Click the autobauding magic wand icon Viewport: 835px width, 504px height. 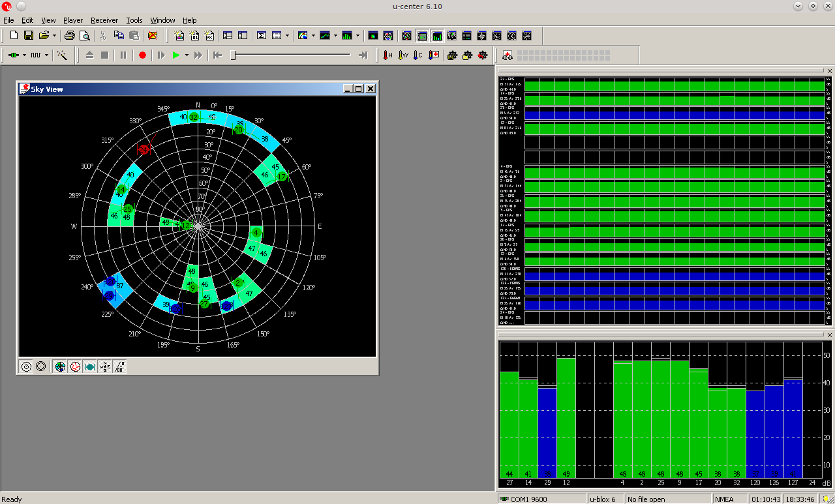62,55
